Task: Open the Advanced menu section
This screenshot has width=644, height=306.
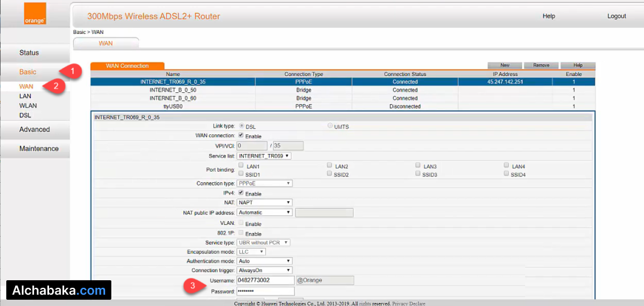Action: [x=35, y=129]
